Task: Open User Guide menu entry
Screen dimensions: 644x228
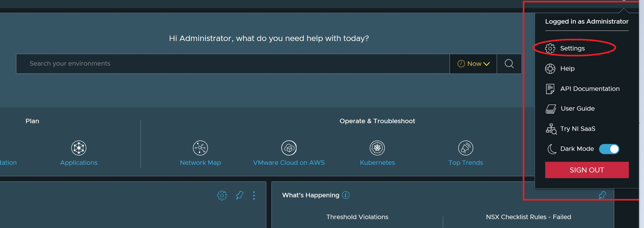Action: (577, 109)
